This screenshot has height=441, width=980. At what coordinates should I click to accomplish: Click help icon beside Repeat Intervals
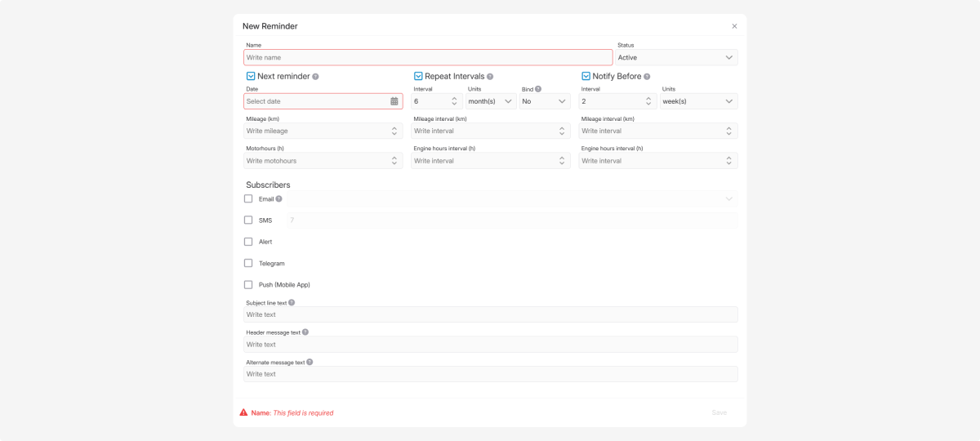coord(490,77)
